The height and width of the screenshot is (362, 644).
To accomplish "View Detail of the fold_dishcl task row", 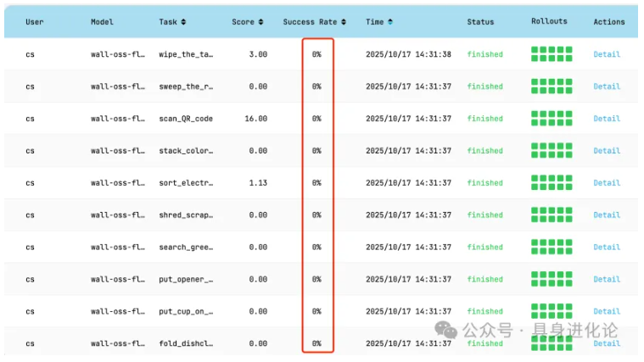I will pyautogui.click(x=607, y=343).
